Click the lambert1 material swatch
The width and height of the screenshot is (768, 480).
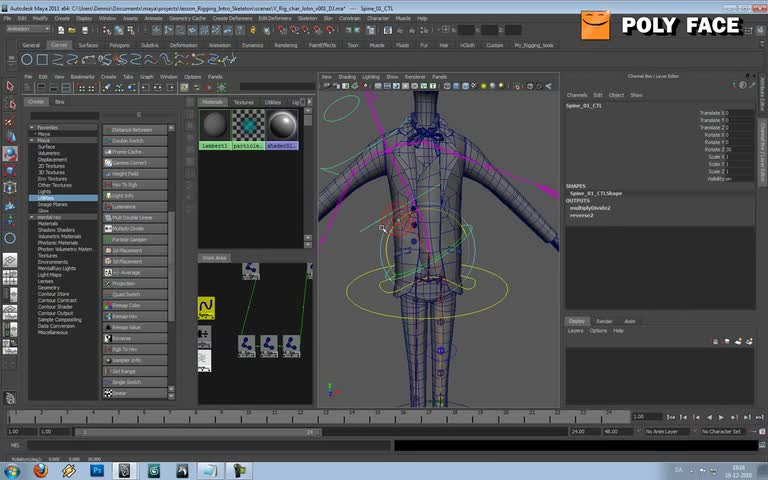(215, 125)
